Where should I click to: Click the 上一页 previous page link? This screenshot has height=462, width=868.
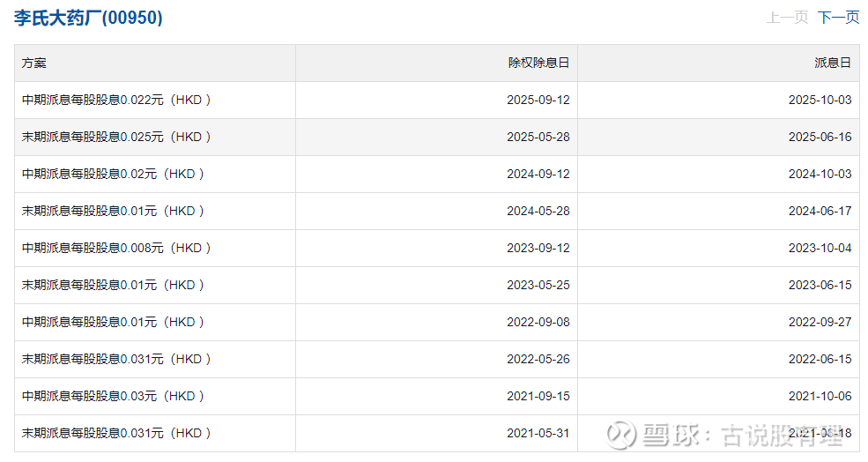point(787,18)
